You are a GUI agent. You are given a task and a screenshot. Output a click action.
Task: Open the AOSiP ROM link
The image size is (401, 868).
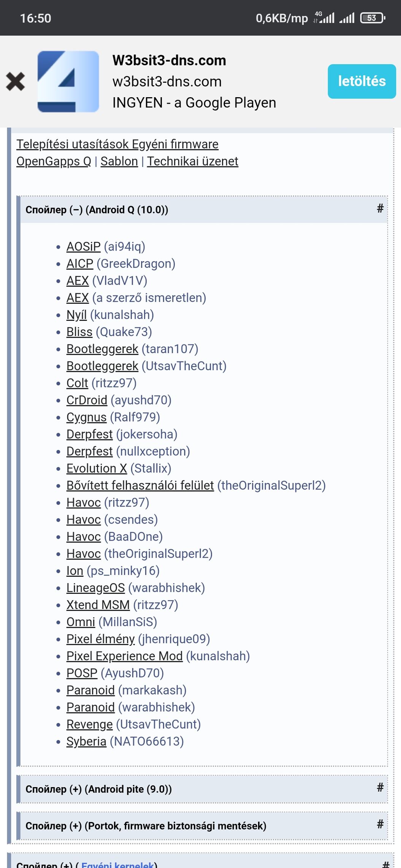[84, 246]
